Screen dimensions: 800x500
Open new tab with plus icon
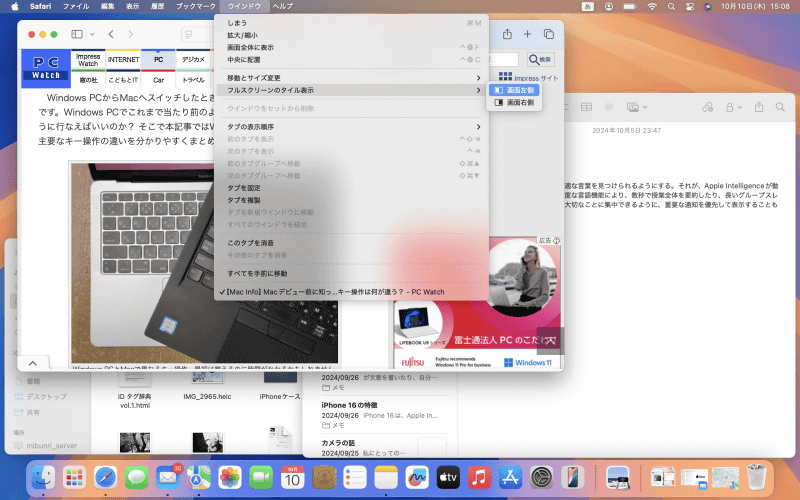pos(528,34)
